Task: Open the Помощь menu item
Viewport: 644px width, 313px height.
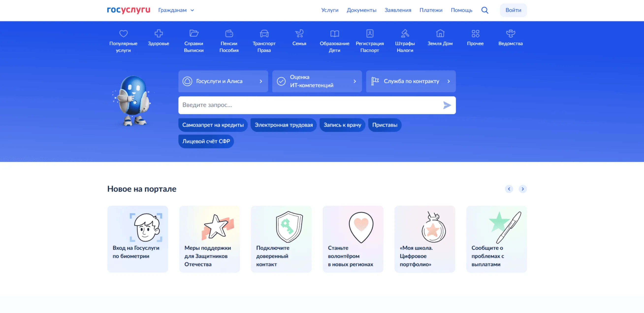Action: [462, 10]
